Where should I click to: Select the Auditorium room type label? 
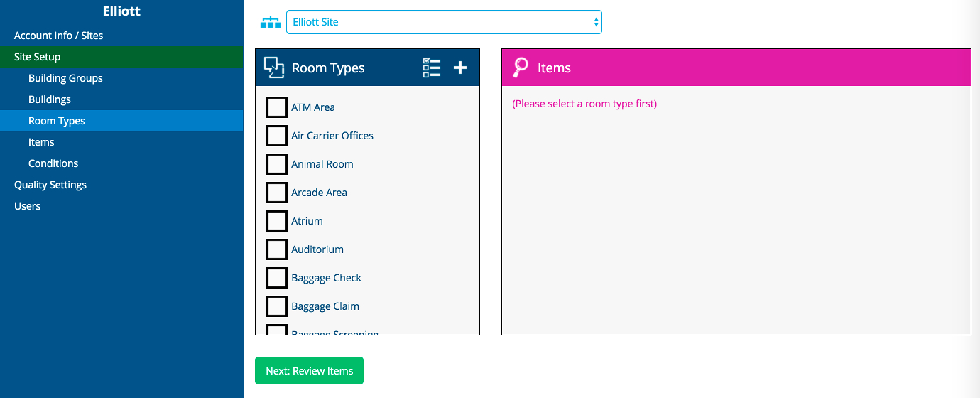tap(317, 249)
